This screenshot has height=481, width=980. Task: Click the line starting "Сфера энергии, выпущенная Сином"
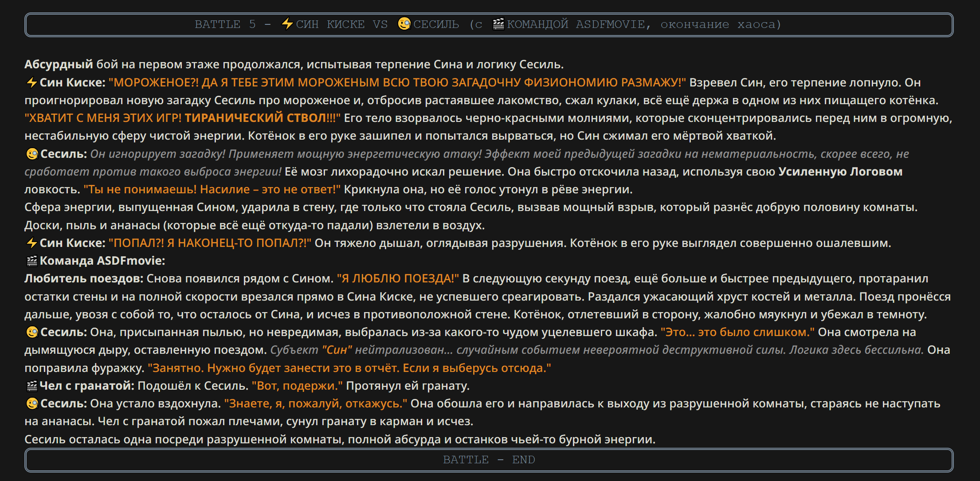tap(471, 207)
